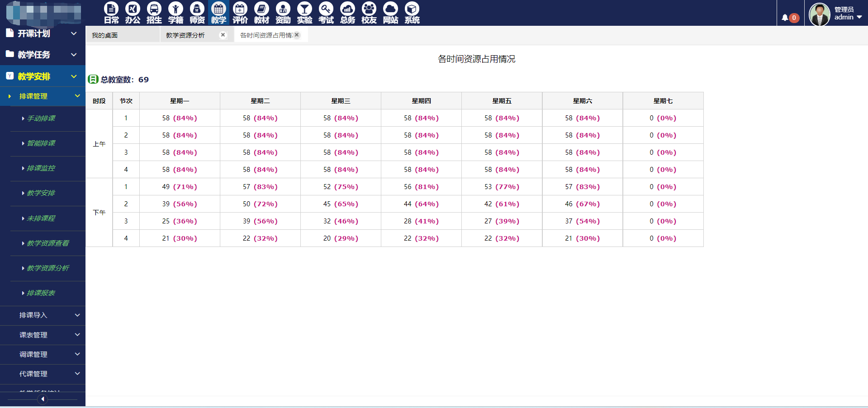Click the 星期六 cell showing 46 (67%)
This screenshot has height=408, width=868.
click(x=583, y=204)
